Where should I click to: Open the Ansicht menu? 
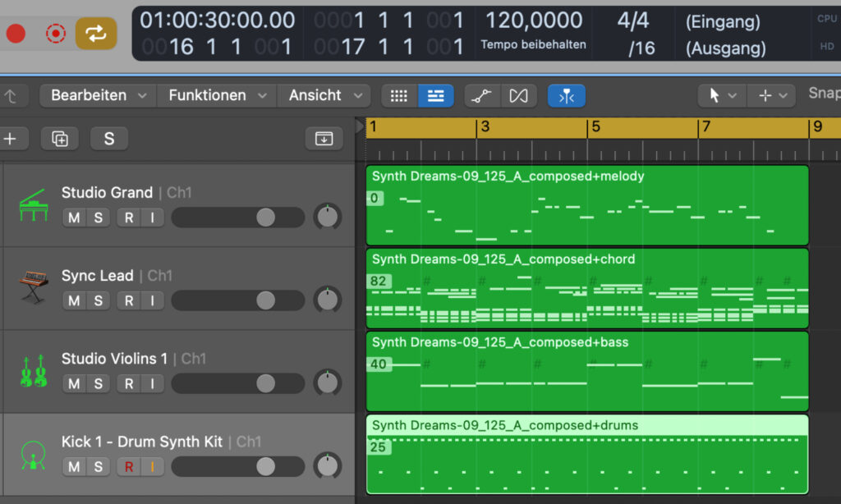[x=324, y=95]
